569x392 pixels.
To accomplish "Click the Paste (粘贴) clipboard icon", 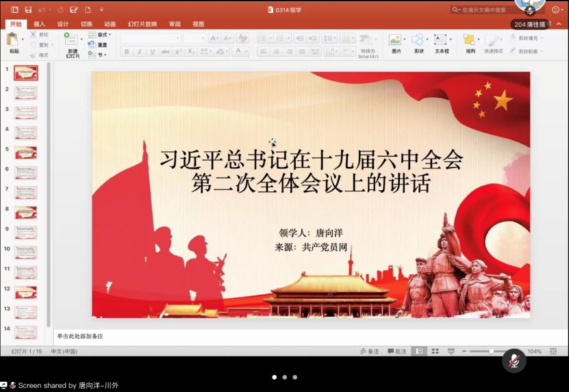I will click(x=14, y=40).
